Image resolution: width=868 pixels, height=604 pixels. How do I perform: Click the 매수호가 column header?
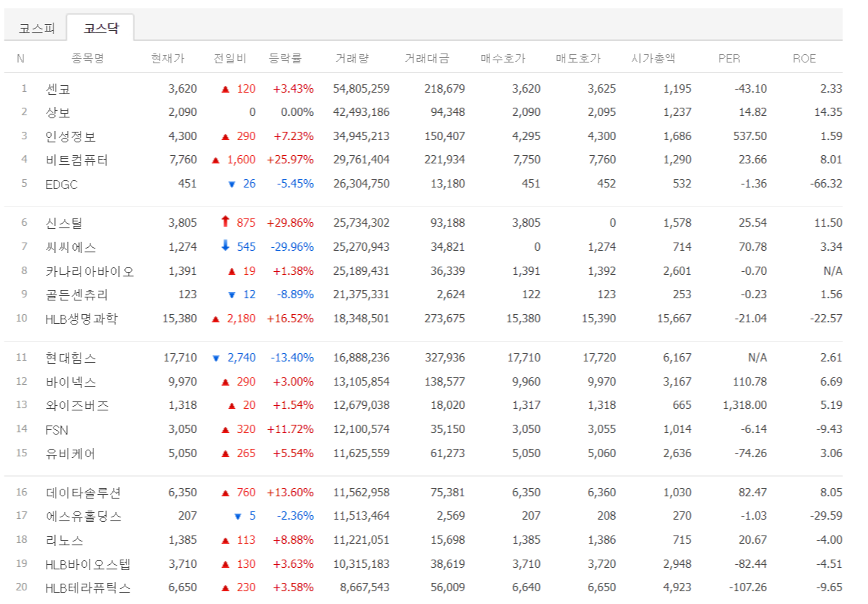[x=503, y=58]
